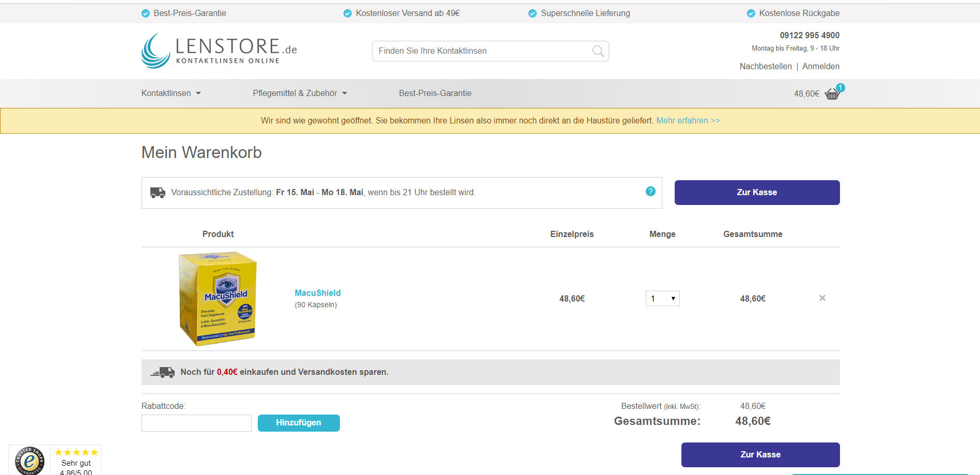Click the Trusted Shops badge
The width and height of the screenshot is (980, 475).
tap(29, 461)
